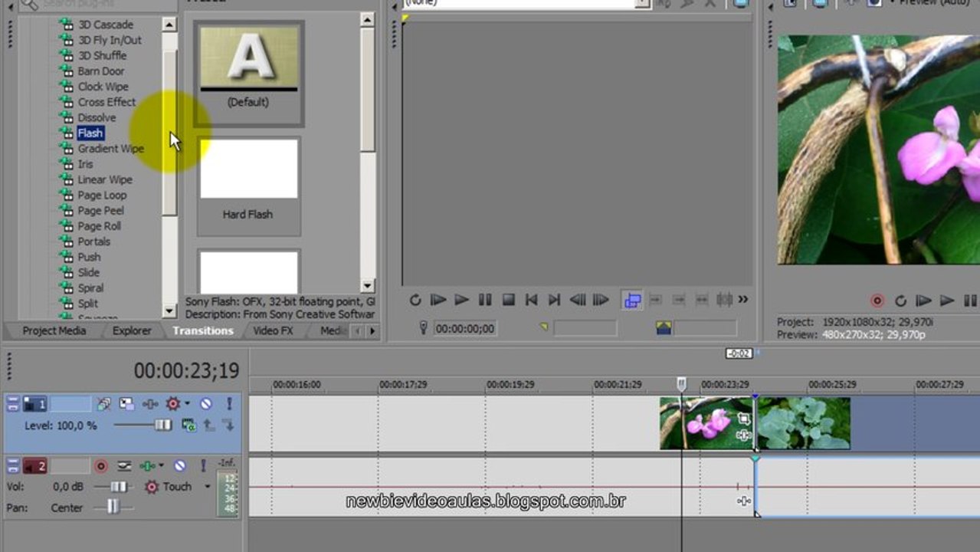Click Make Compositing Child on track 1
This screenshot has height=552, width=980.
pos(228,425)
